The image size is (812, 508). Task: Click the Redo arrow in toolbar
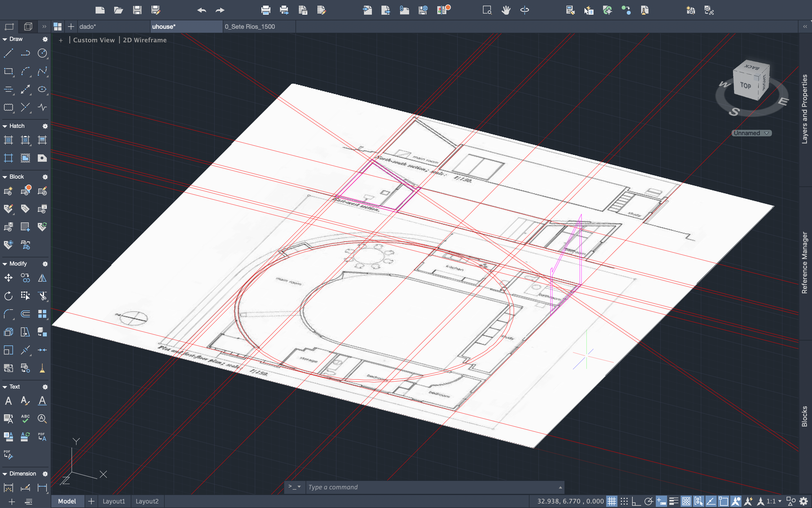[220, 10]
